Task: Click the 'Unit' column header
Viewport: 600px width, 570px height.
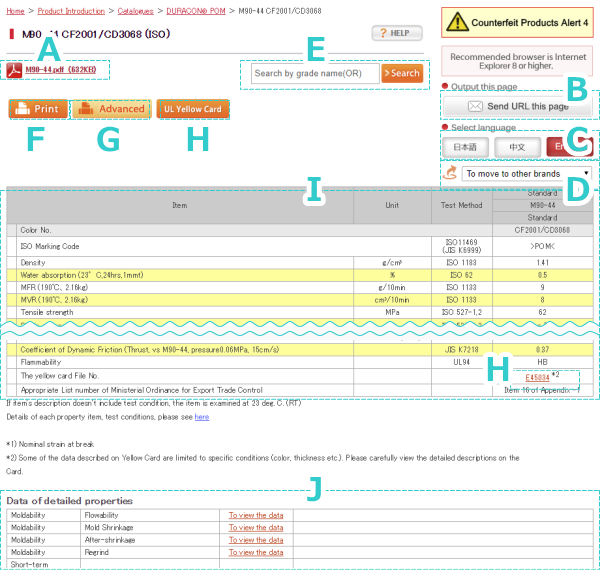Action: [x=392, y=205]
